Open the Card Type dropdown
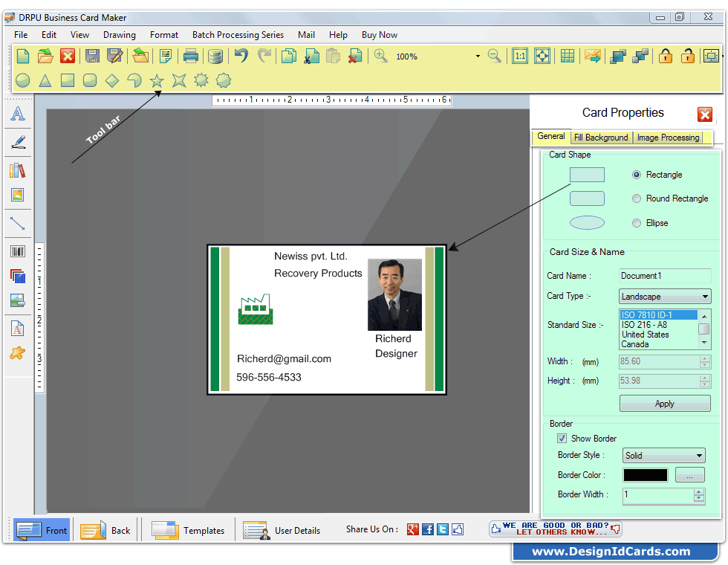 [665, 297]
